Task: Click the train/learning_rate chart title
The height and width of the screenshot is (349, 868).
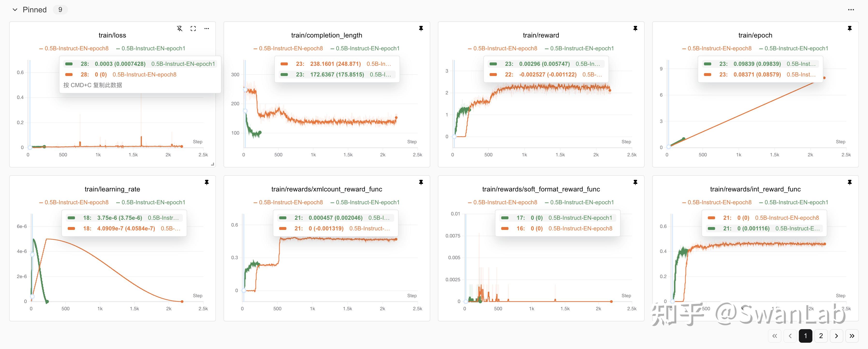Action: pos(112,189)
